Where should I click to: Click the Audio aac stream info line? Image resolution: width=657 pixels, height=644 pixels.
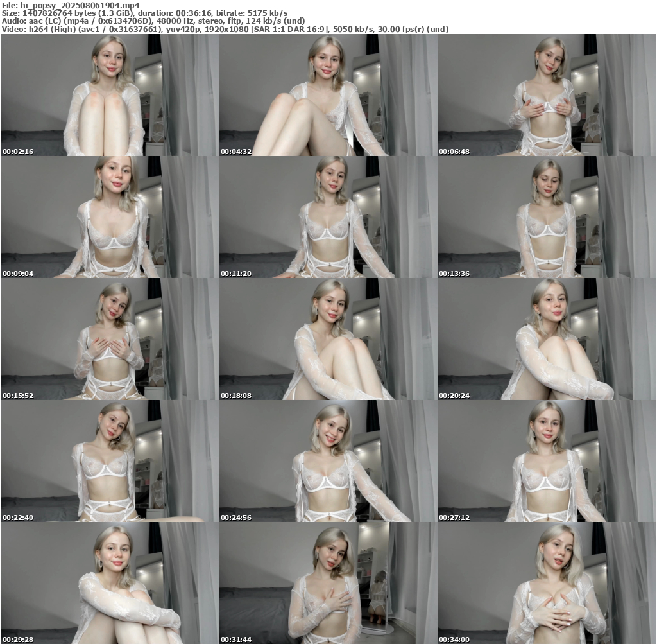coord(153,21)
